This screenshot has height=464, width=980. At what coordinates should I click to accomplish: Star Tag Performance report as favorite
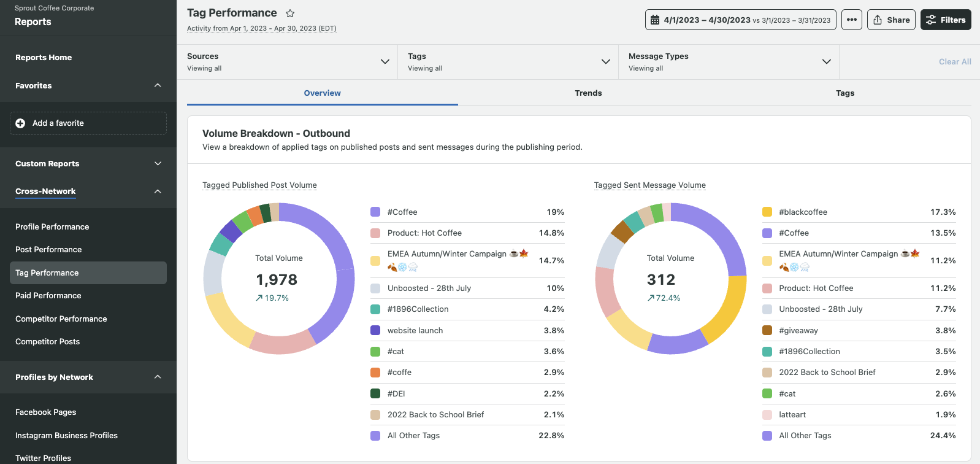coord(290,14)
